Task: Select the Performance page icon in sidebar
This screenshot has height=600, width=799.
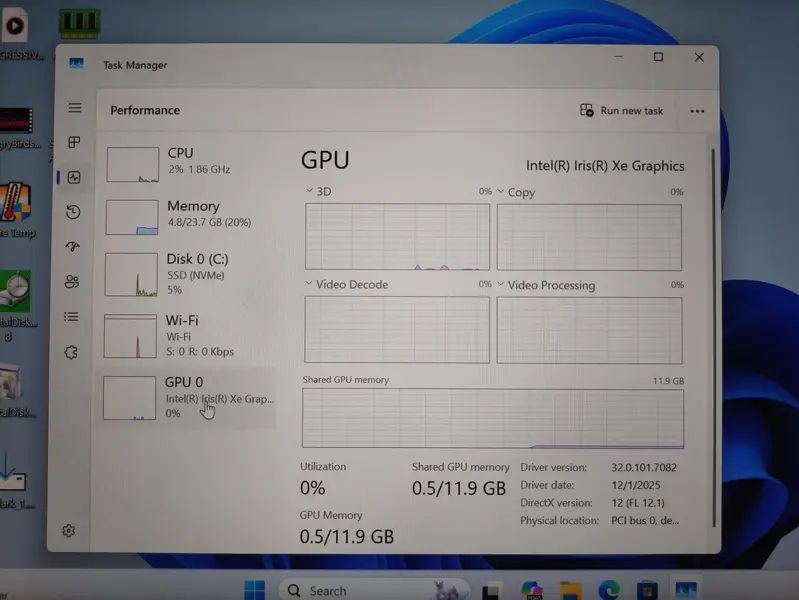Action: tap(74, 177)
